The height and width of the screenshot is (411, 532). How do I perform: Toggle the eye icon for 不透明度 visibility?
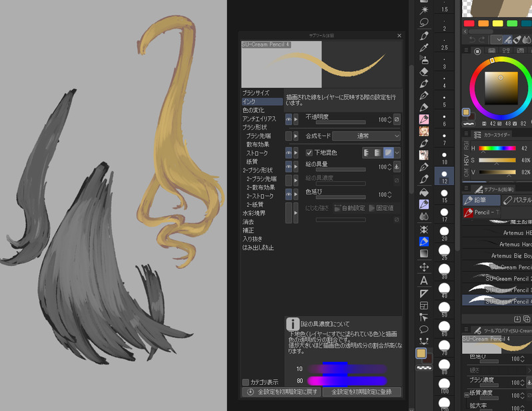coord(289,119)
